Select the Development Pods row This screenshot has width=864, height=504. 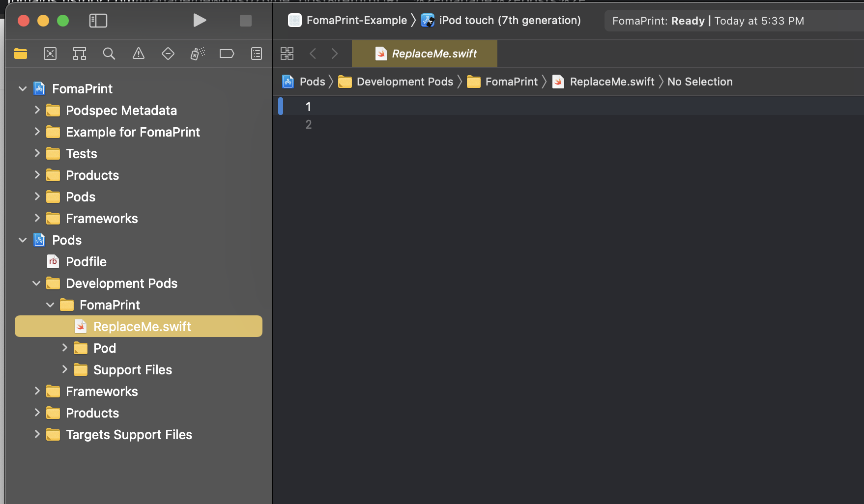click(139, 283)
